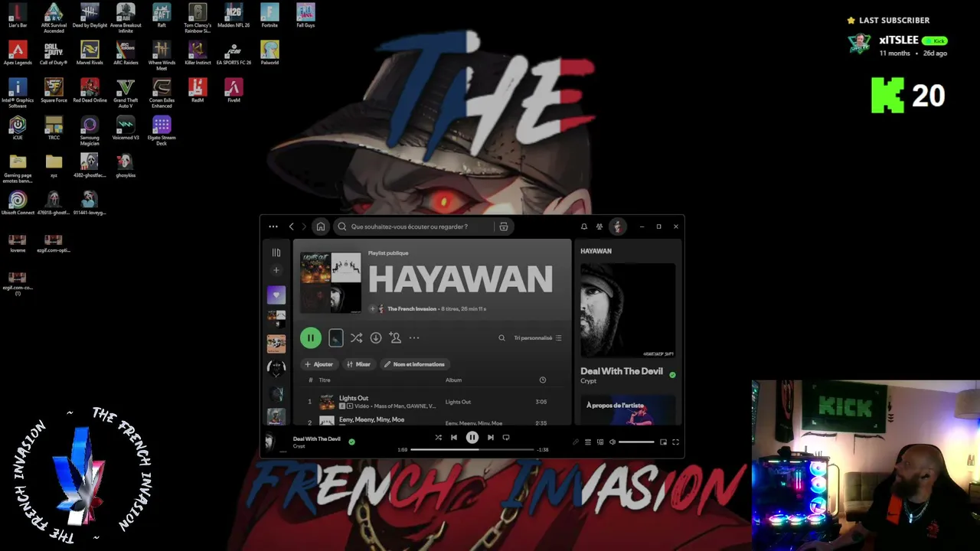The width and height of the screenshot is (980, 551).
Task: Open the connect to a device menu
Action: (600, 442)
